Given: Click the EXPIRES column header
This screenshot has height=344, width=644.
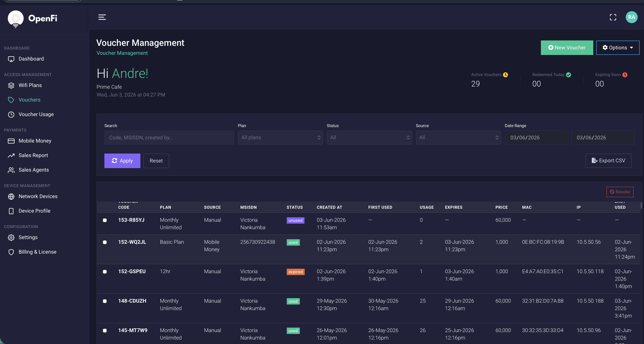Looking at the screenshot, I should [x=453, y=207].
